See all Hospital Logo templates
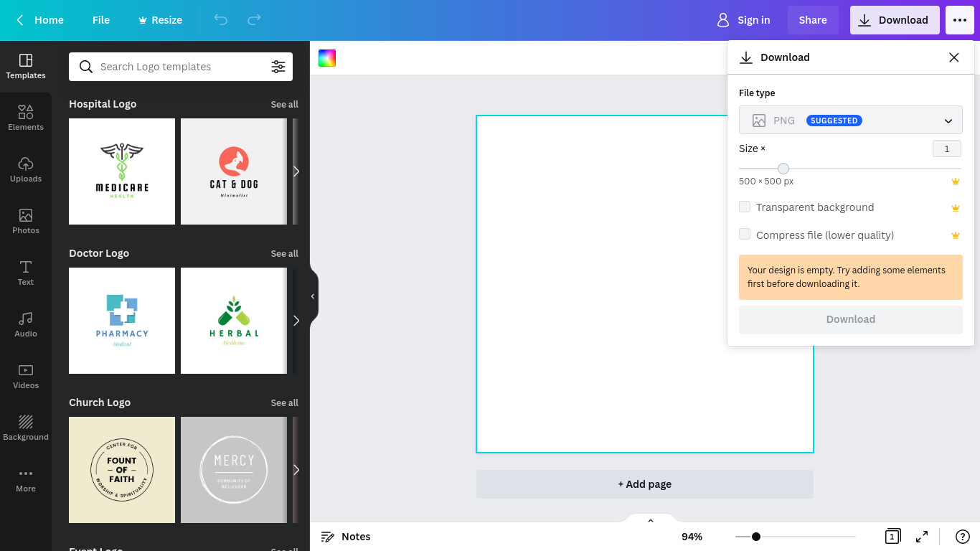Screen dimensions: 980x551 pyautogui.click(x=285, y=105)
